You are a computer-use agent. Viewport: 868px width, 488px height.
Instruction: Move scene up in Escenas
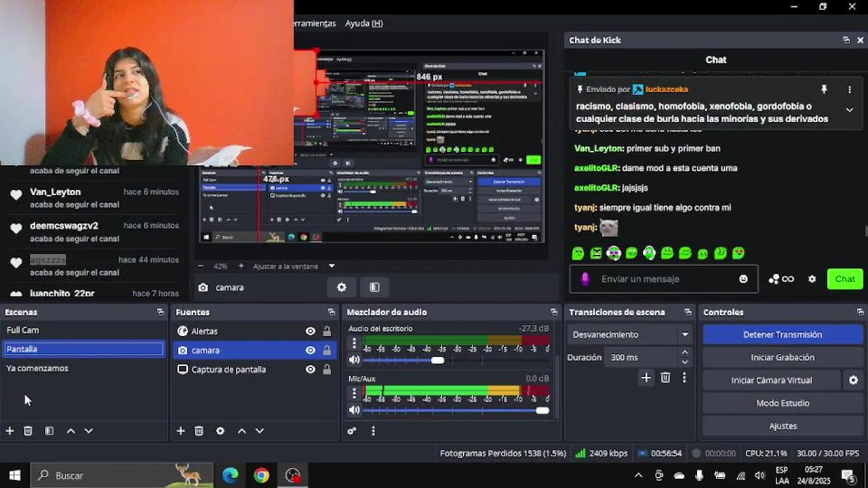coord(71,430)
